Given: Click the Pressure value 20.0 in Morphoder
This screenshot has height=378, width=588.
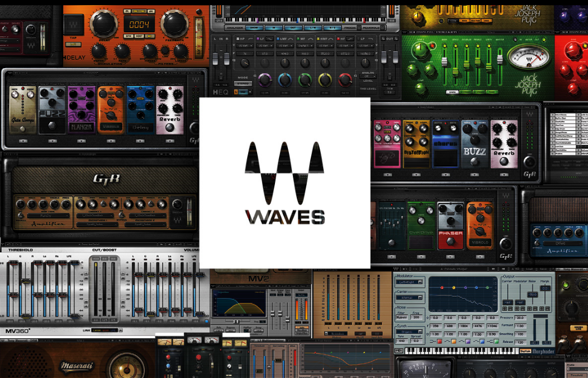Looking at the screenshot, I should point(520,318).
